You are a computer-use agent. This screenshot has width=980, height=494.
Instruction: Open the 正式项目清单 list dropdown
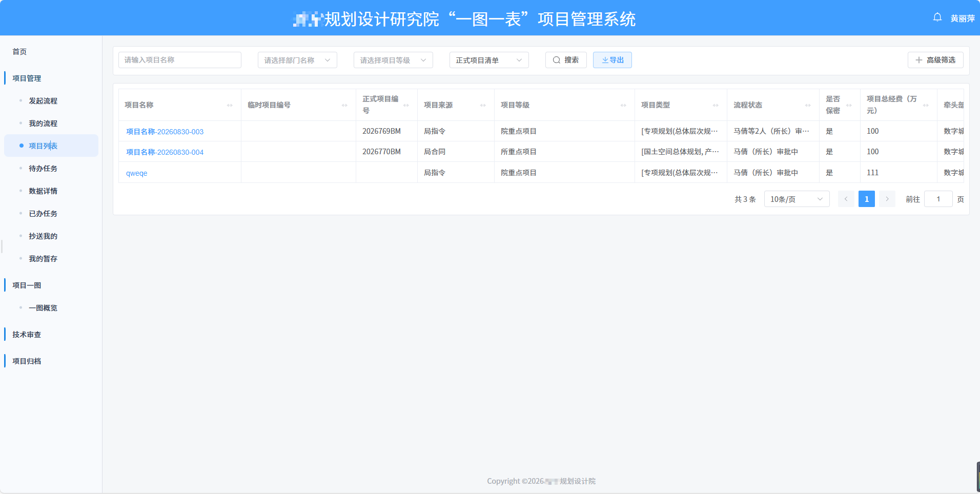[489, 60]
